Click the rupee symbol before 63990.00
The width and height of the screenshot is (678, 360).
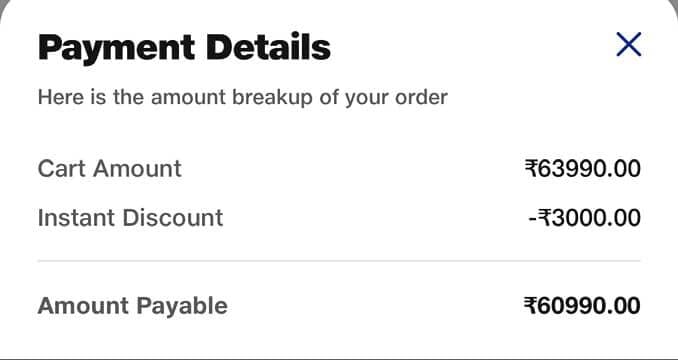[532, 169]
